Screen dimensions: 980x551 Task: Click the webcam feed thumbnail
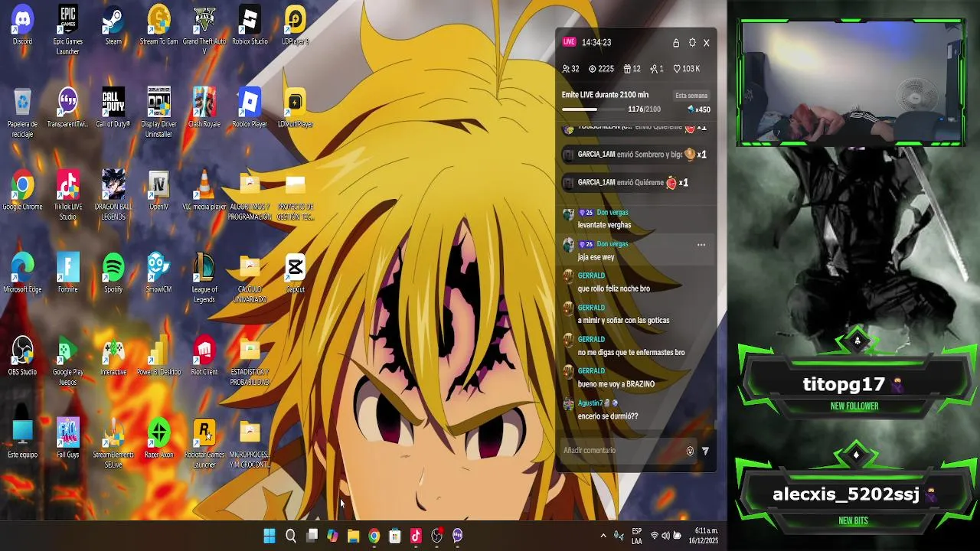851,83
